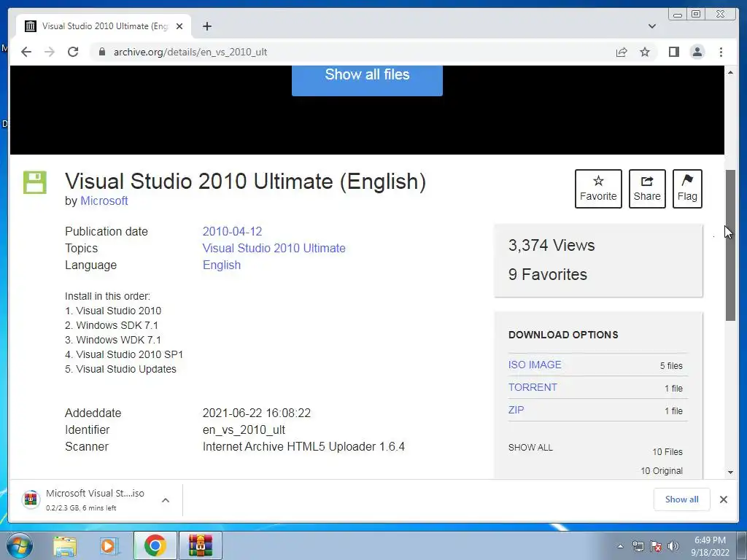Click the WinRAR taskbar icon

(200, 545)
